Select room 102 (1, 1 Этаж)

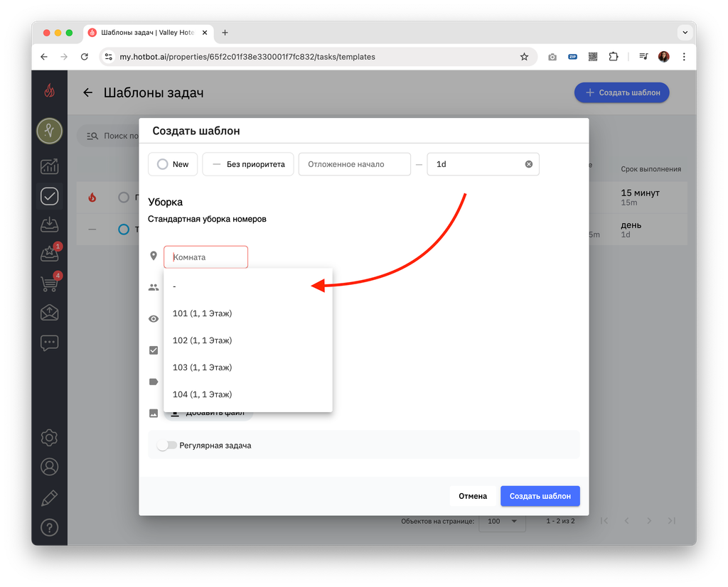(x=248, y=340)
